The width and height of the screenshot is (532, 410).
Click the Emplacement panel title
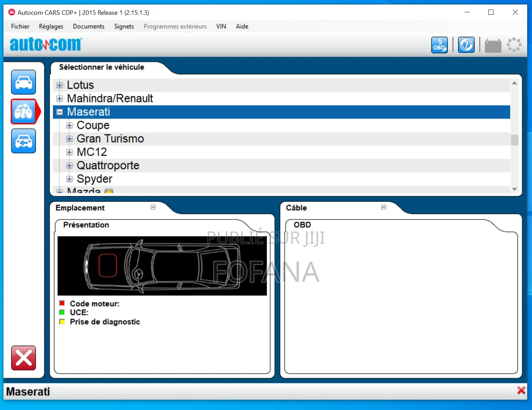tap(80, 208)
